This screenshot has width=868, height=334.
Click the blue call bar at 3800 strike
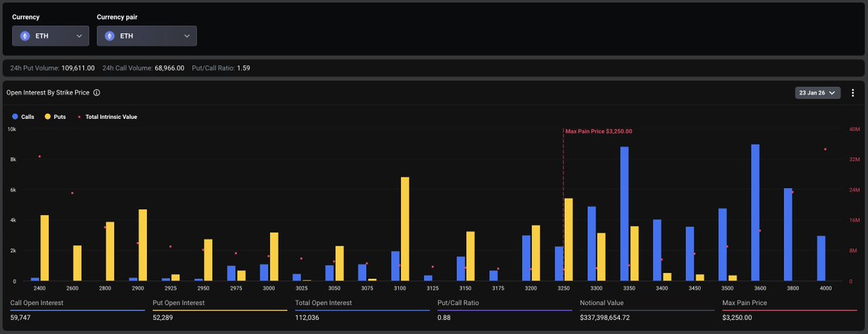click(x=788, y=235)
